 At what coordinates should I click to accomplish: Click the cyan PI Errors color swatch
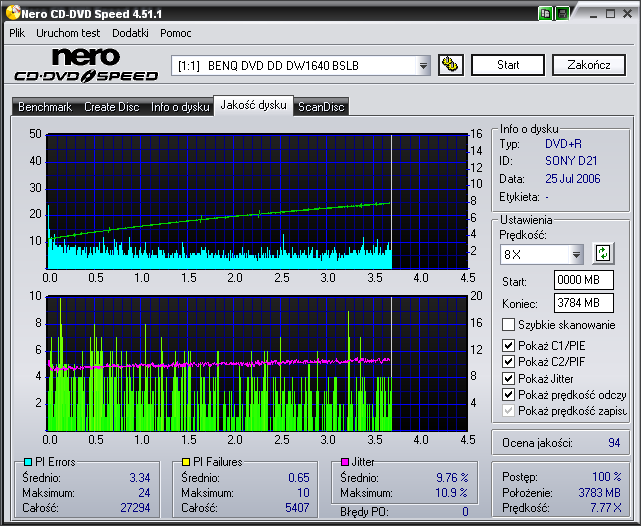pos(28,462)
